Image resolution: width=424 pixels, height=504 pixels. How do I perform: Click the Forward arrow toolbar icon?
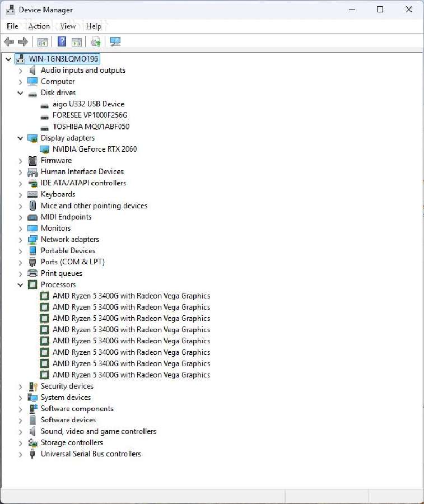(x=23, y=41)
